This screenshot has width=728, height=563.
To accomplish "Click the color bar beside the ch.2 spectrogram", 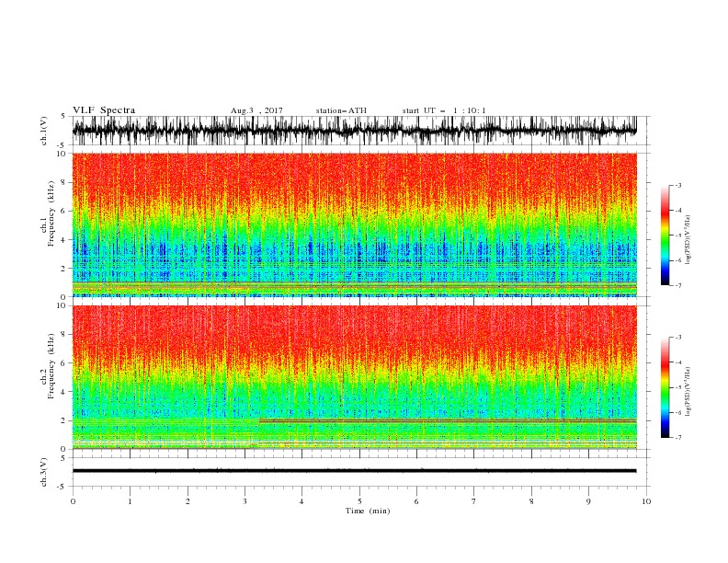I will pos(665,387).
